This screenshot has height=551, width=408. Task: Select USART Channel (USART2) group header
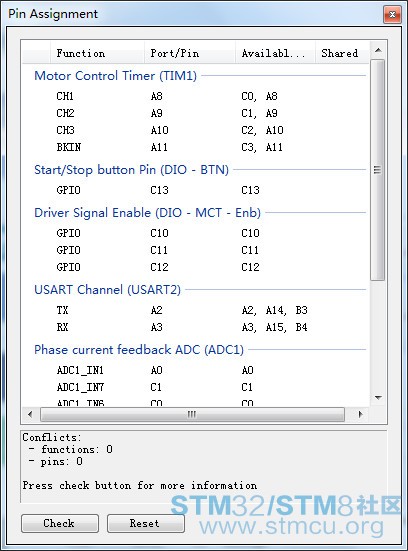(107, 290)
